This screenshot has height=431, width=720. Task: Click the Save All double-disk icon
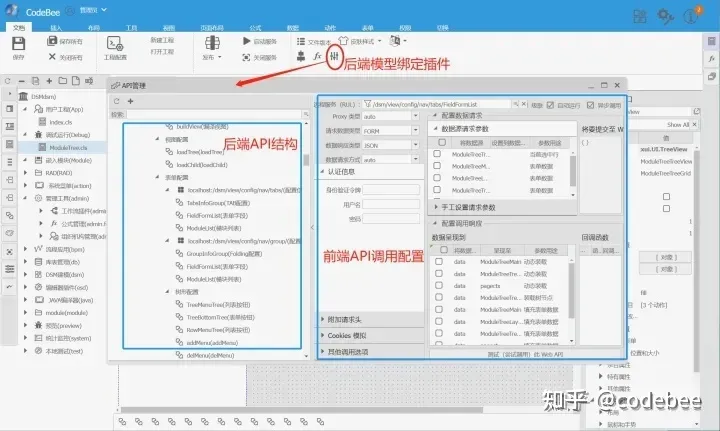(52, 41)
